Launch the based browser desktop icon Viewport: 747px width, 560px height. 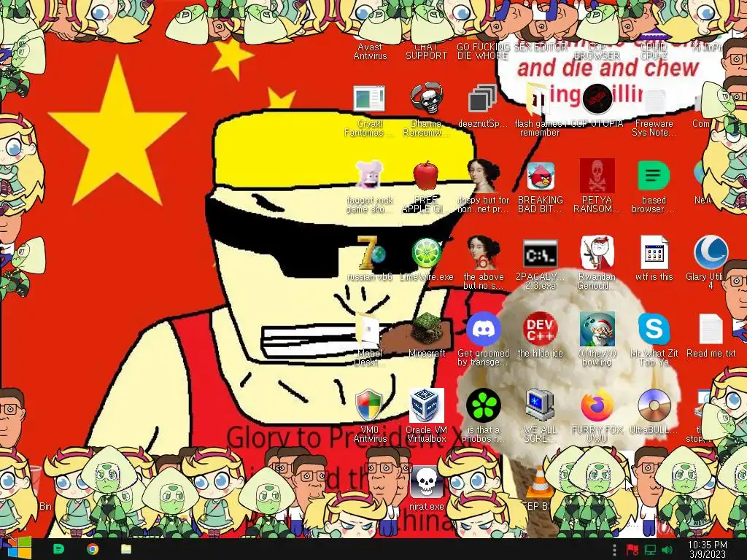click(654, 176)
